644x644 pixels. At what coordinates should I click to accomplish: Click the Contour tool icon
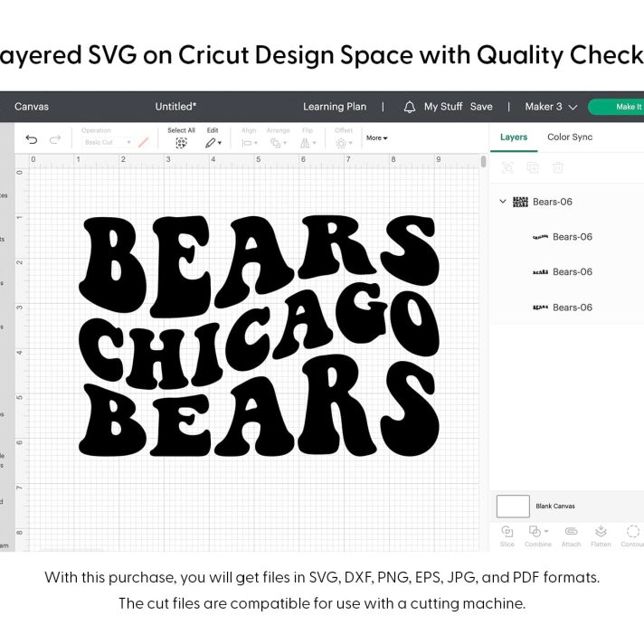tap(633, 532)
